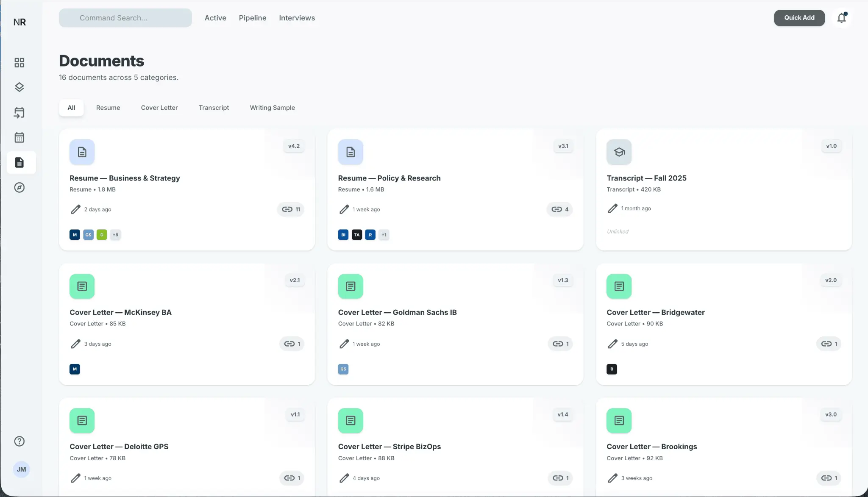Click the edit pencil on Cover Letter — McKinsey BA
868x497 pixels.
75,344
